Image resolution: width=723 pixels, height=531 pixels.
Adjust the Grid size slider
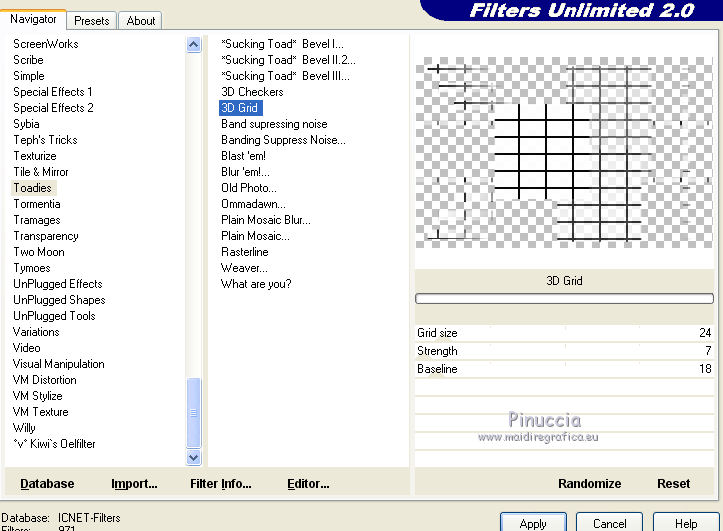[x=564, y=333]
